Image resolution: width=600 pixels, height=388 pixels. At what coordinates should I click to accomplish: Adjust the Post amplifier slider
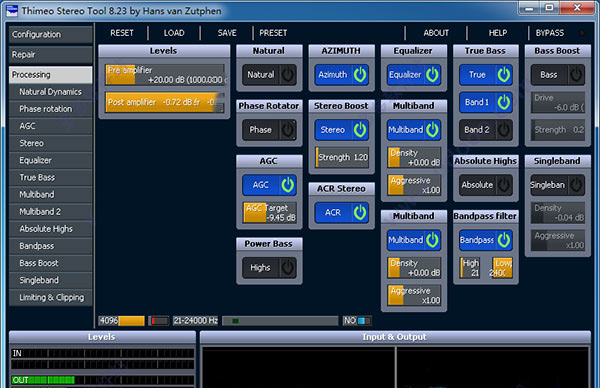coord(165,102)
